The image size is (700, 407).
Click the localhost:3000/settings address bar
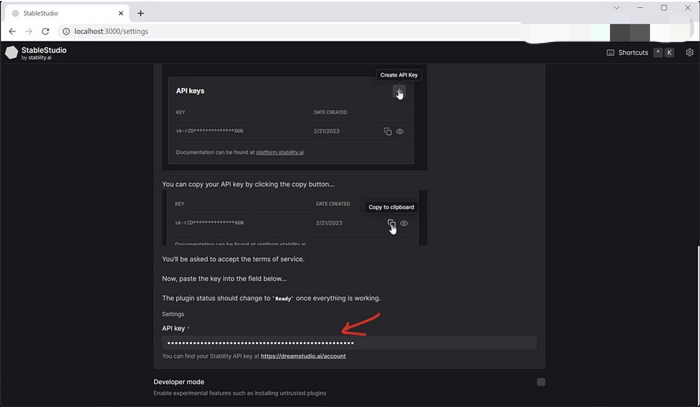click(111, 31)
